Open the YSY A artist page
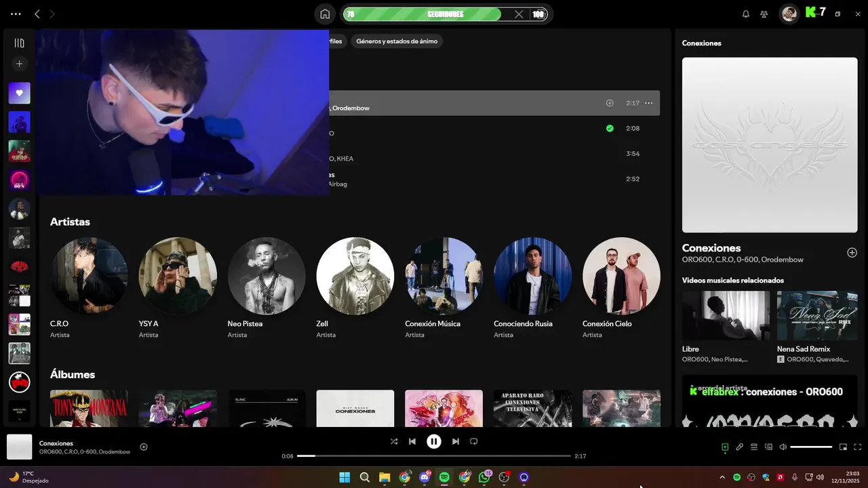This screenshot has width=868, height=488. point(178,276)
